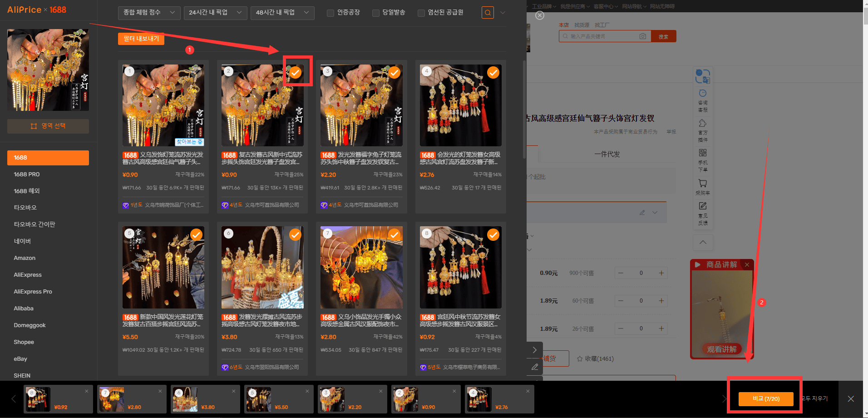Expand the 24시간 내 픽업 dropdown
The width and height of the screenshot is (868, 418).
point(216,13)
